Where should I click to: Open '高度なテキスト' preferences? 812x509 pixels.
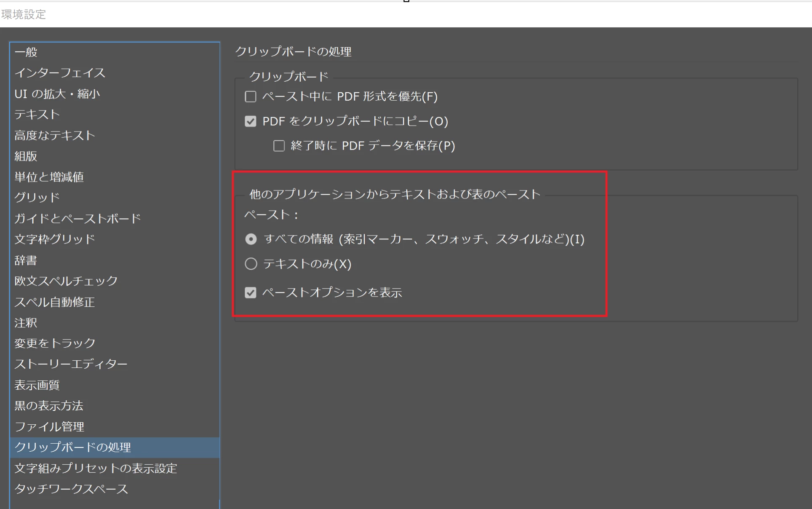pyautogui.click(x=55, y=135)
